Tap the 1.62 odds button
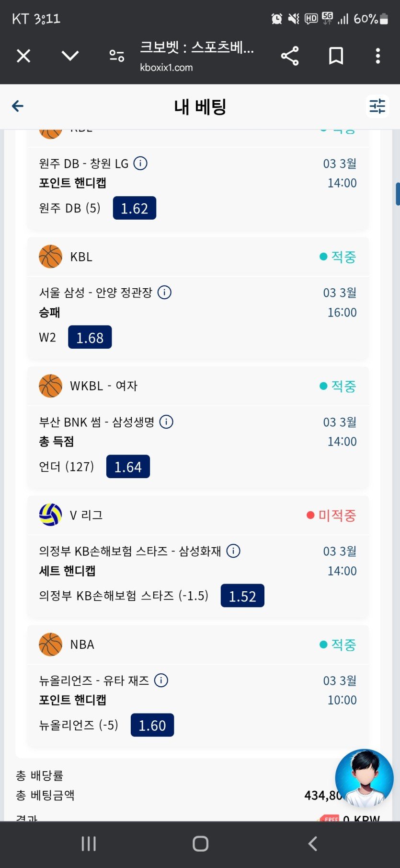400x868 pixels. pyautogui.click(x=134, y=208)
